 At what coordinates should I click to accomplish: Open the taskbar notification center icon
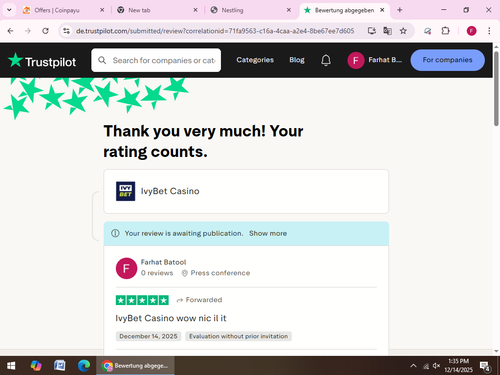click(485, 366)
